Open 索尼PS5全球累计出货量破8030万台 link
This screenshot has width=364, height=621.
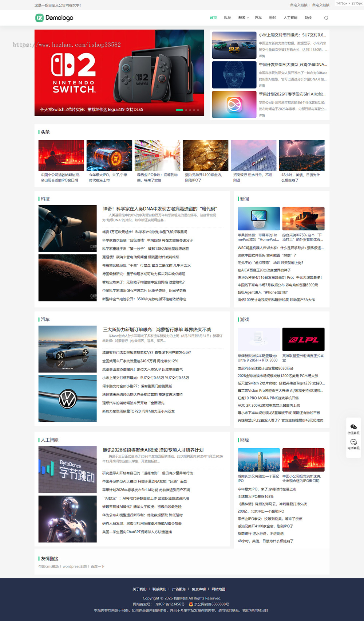266,368
